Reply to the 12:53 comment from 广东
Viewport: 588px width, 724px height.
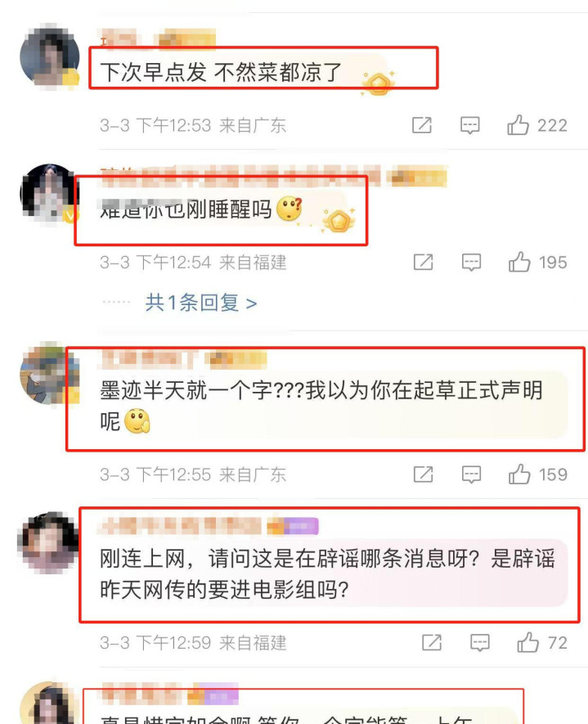(x=470, y=125)
